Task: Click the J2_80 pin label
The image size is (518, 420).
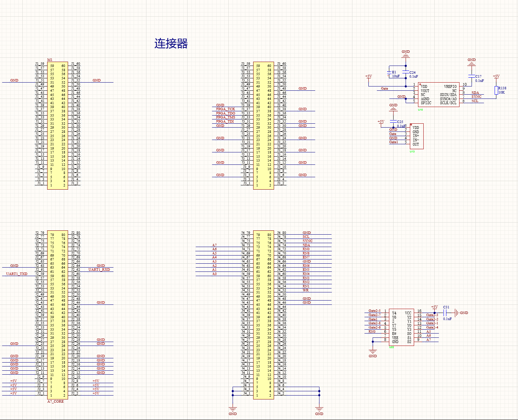Action: coord(76,233)
